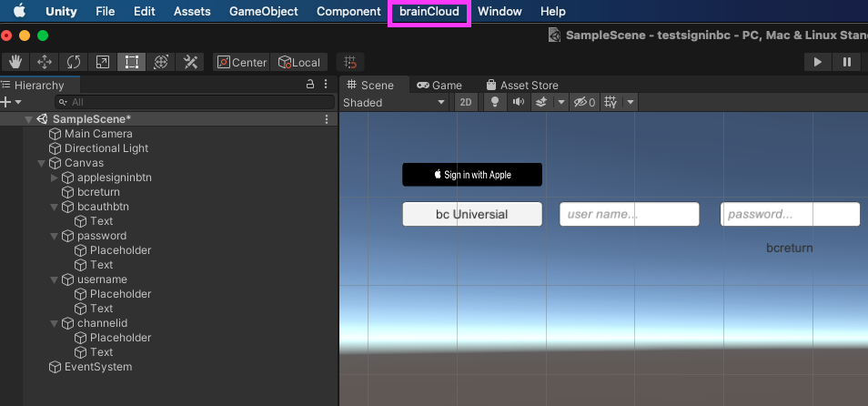The width and height of the screenshot is (868, 406).
Task: Toggle scene audio speaker icon
Action: 519,103
